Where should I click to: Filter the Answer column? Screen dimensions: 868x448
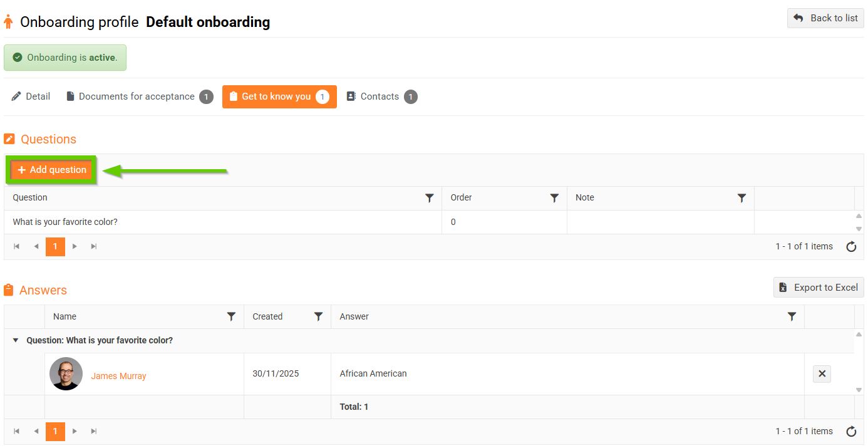[792, 317]
